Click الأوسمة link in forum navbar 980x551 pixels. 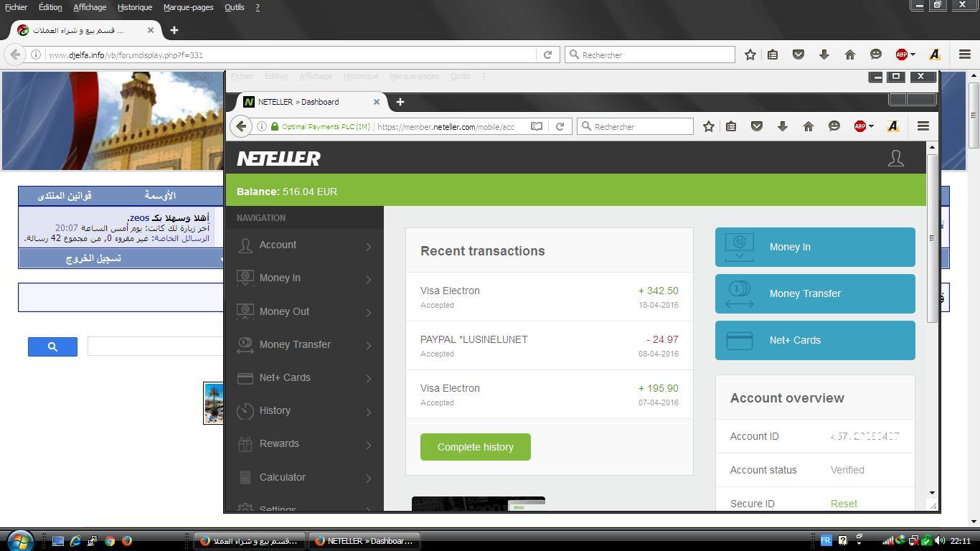point(160,195)
